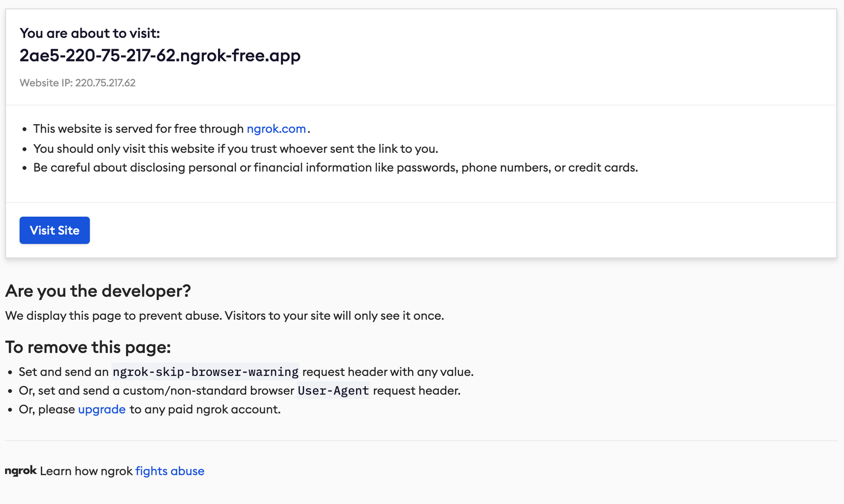Screen dimensions: 844x504
Task: Click the 'Learn how ngrok' footer text
Action: [x=86, y=471]
